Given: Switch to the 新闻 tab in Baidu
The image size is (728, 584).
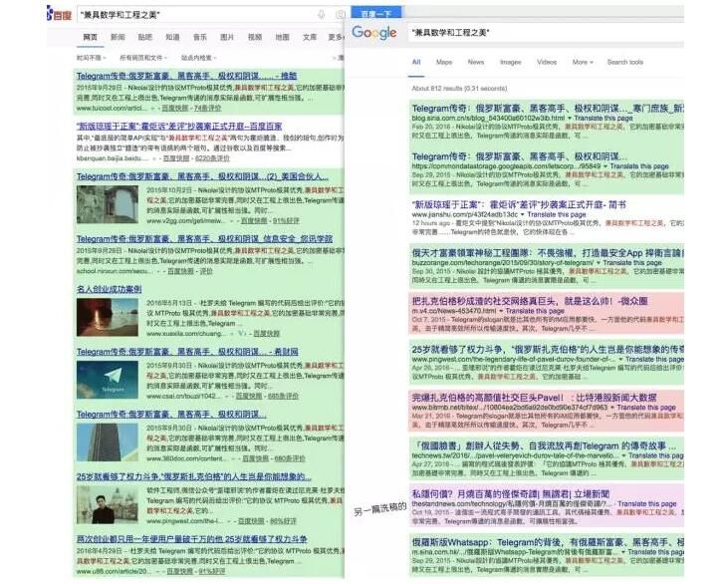Looking at the screenshot, I should (x=118, y=37).
